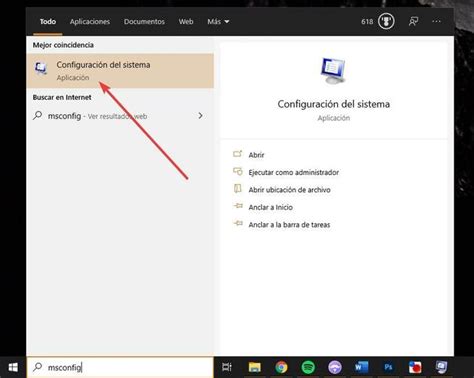Click the 618 rewards points count
This screenshot has height=378, width=474.
[x=367, y=22]
